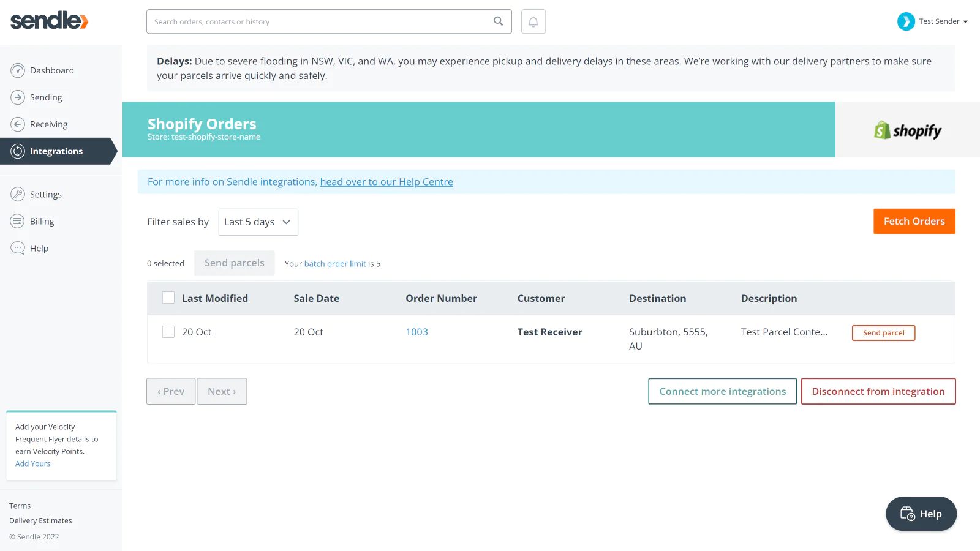Viewport: 980px width, 551px height.
Task: Open the Help Centre link
Action: click(x=386, y=182)
